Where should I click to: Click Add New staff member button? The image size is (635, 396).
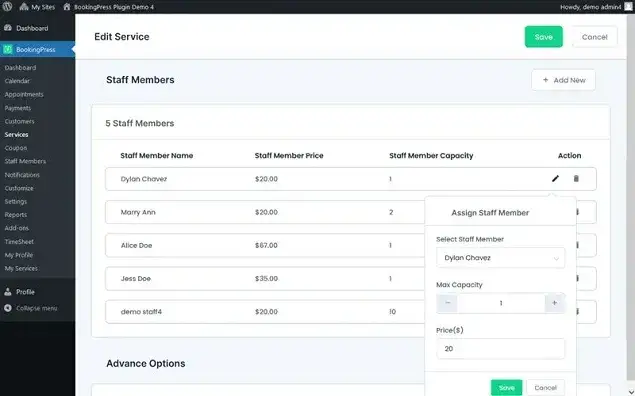[563, 80]
